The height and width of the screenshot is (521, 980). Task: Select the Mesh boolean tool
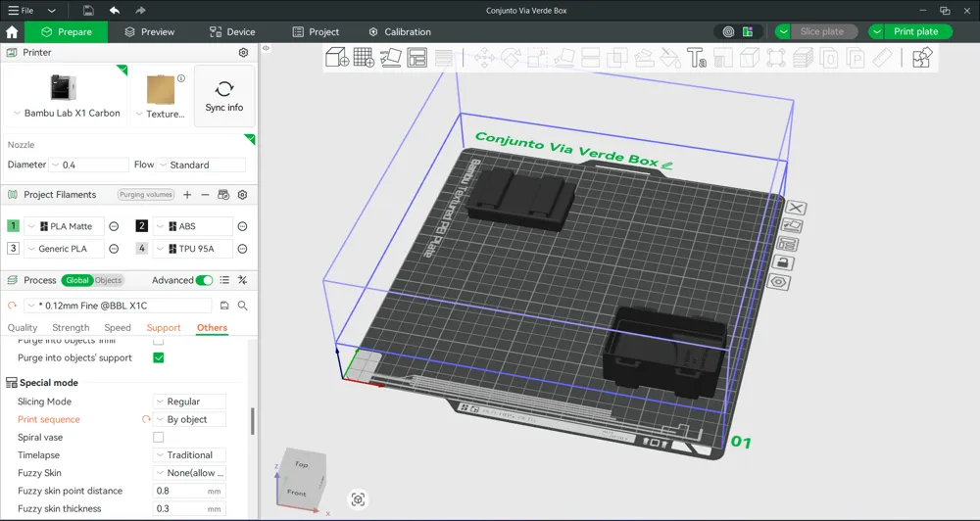[x=616, y=58]
